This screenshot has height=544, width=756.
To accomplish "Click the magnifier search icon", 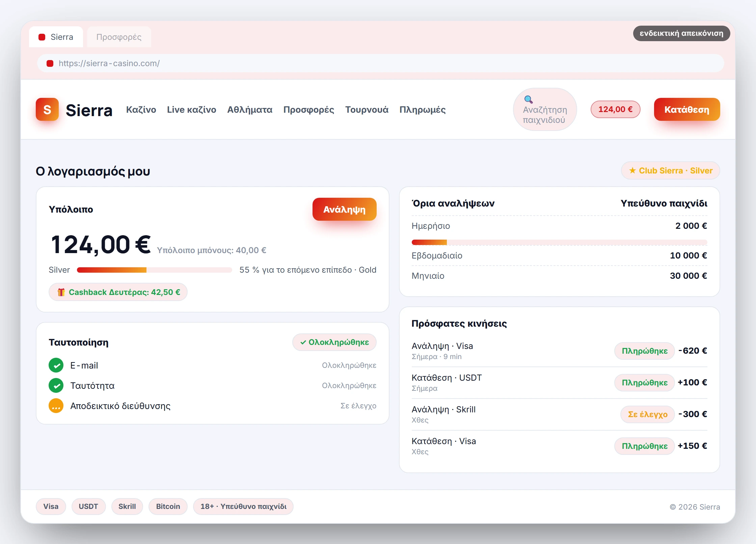I will [x=528, y=100].
